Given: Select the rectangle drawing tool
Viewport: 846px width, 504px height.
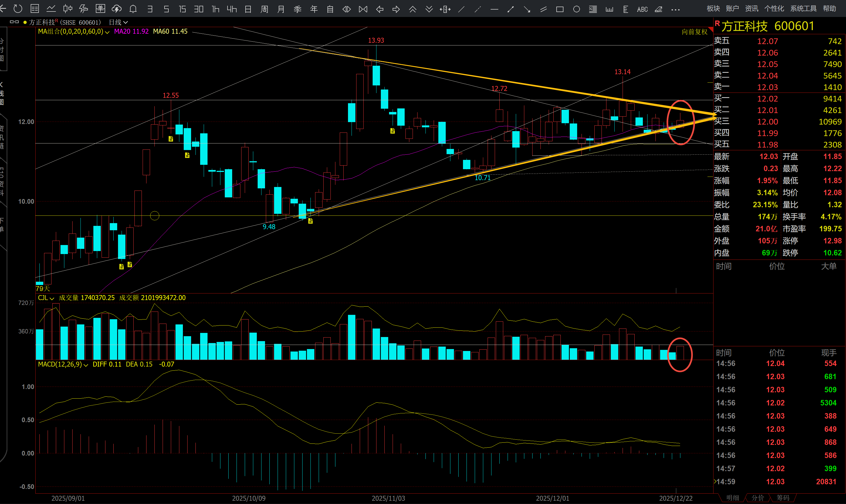Looking at the screenshot, I should coord(560,9).
